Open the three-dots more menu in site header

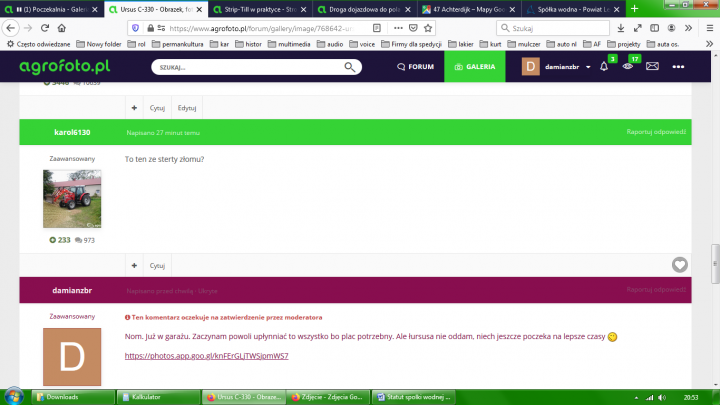pos(677,67)
